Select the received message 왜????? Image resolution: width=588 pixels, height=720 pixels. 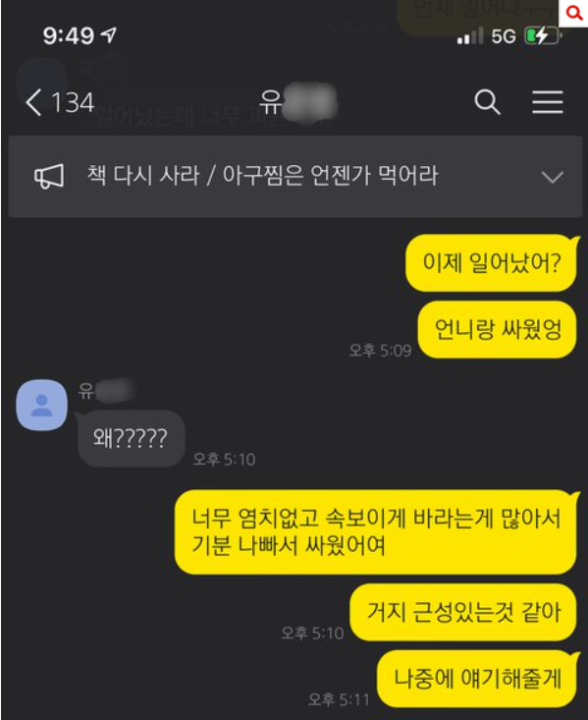(131, 438)
